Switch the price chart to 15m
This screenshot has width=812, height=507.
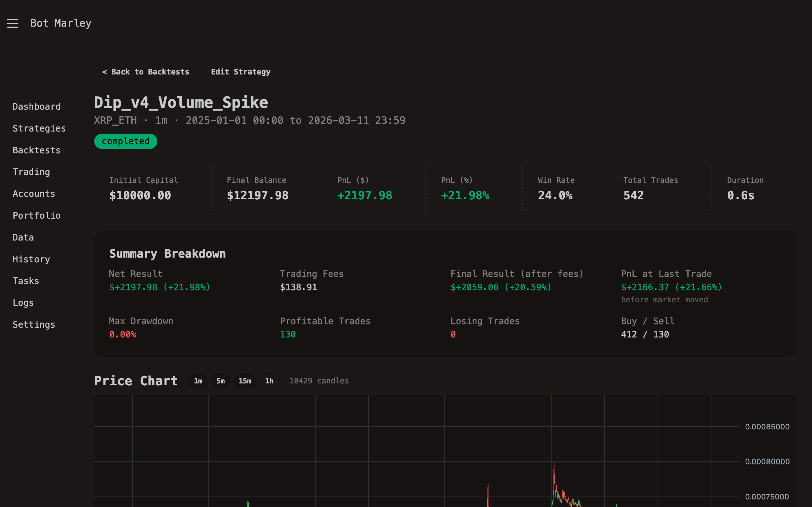pos(245,381)
